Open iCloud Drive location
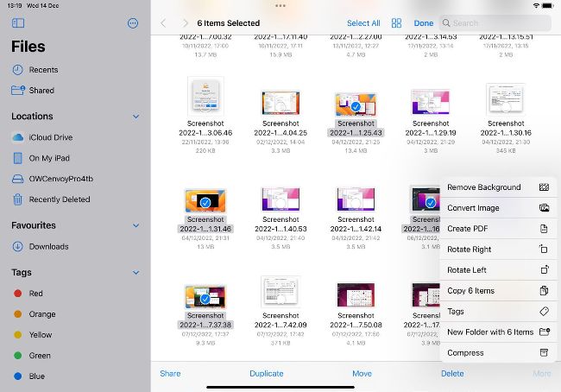Image resolution: width=561 pixels, height=392 pixels. coord(50,137)
